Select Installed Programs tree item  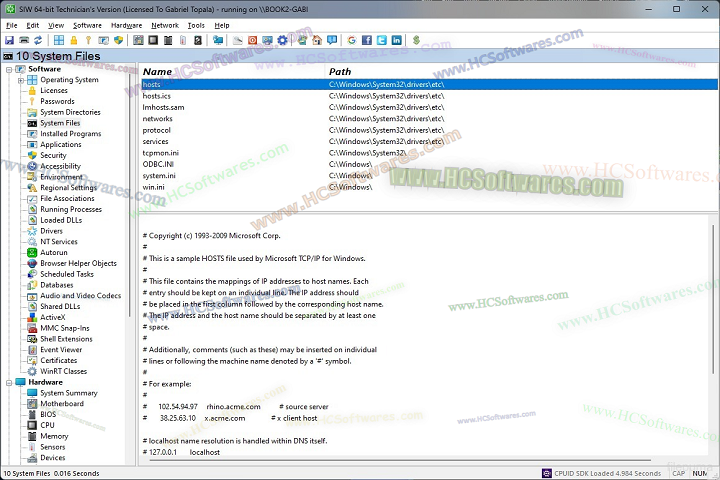pos(71,134)
